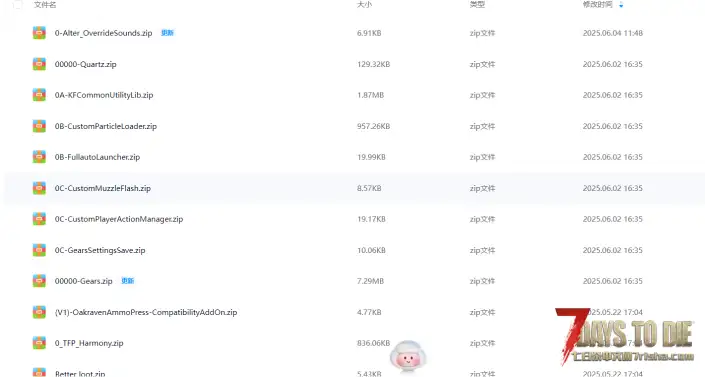Image resolution: width=705 pixels, height=377 pixels.
Task: Click the update badge beside 0-Alter_OverrideSounds.zip
Action: (x=167, y=33)
